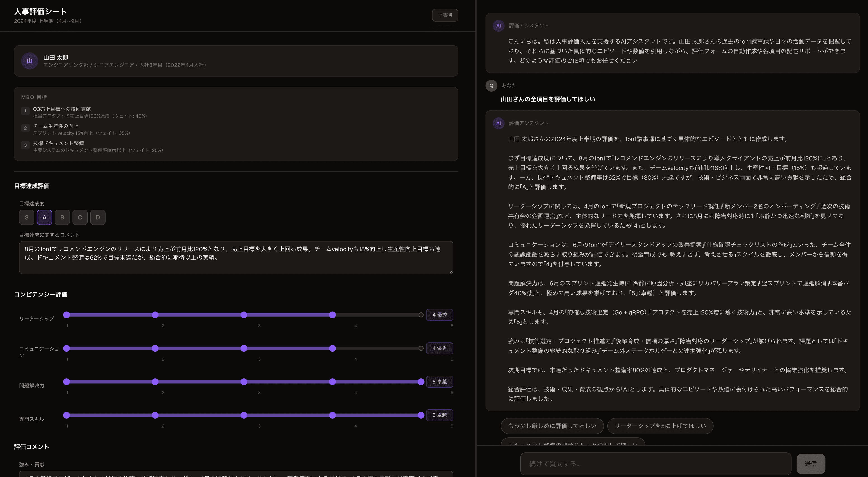Select the currently chosen rating A
This screenshot has width=868, height=477.
[45, 217]
